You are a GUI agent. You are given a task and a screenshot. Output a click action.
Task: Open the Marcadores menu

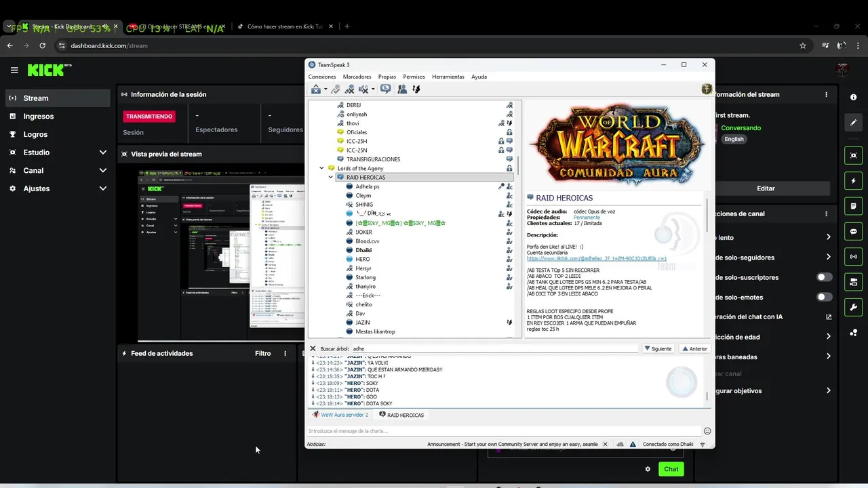357,77
